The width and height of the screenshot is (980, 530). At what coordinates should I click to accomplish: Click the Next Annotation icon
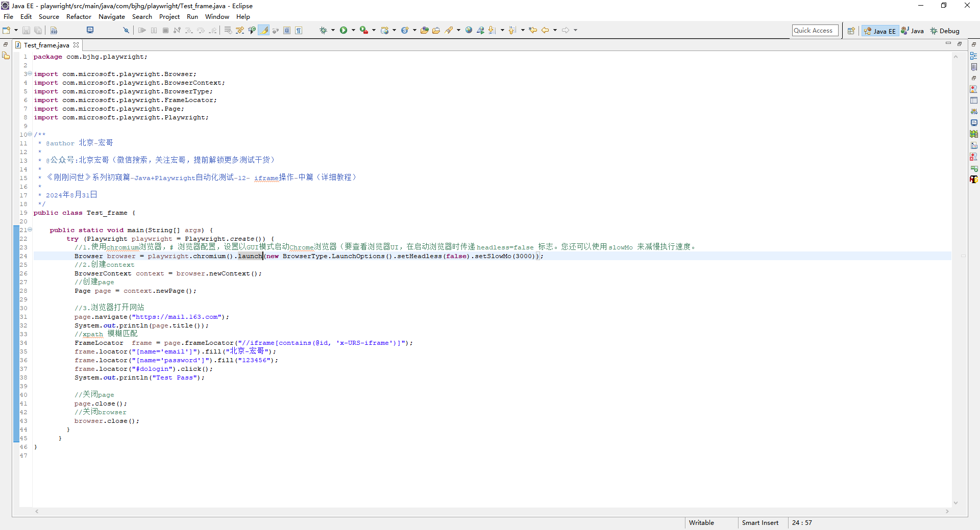pos(492,31)
